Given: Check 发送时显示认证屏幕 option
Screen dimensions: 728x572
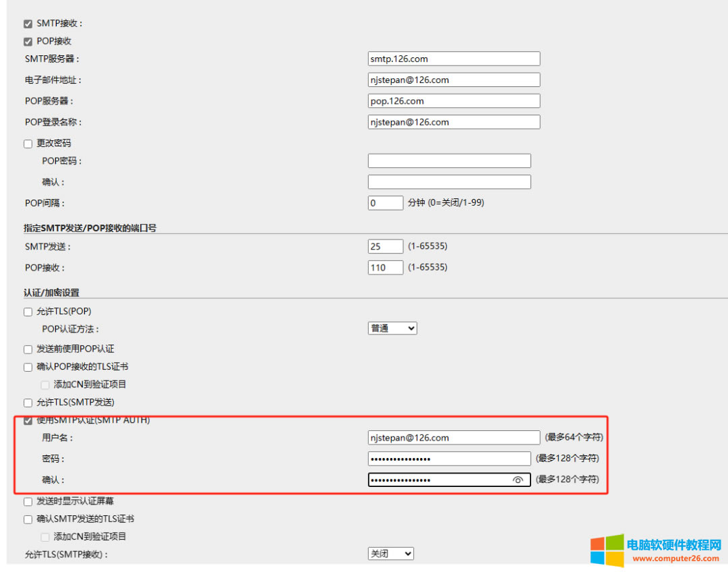Looking at the screenshot, I should point(28,502).
